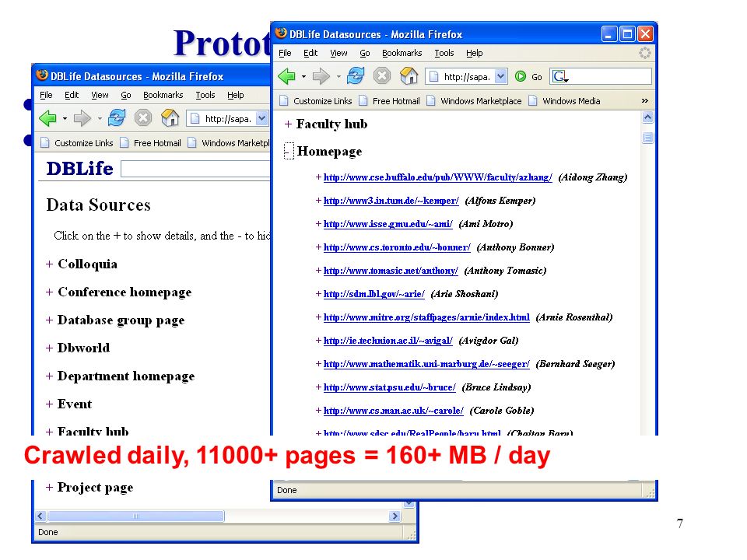Click green Go button in front window

(x=521, y=76)
